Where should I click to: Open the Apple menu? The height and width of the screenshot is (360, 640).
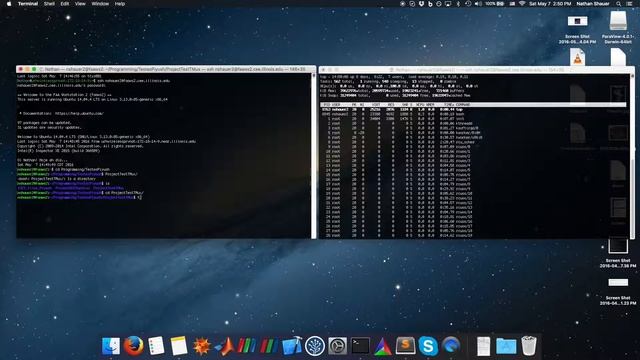point(9,4)
